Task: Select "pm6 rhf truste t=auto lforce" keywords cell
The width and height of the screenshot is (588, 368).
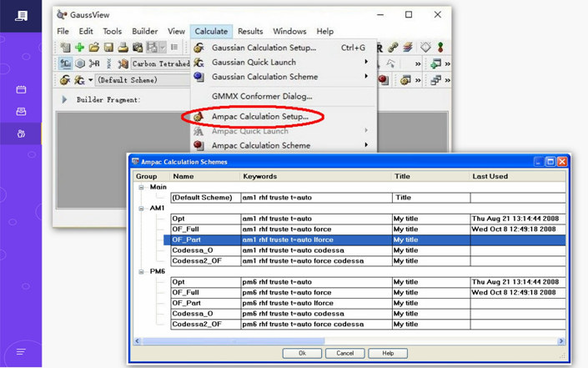Action: click(x=316, y=303)
